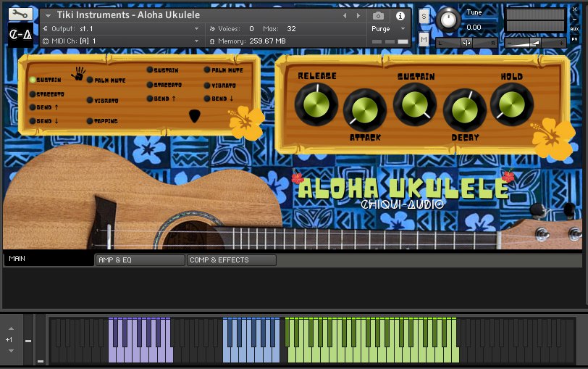Click the black guitar pick icon
The width and height of the screenshot is (588, 369).
[194, 115]
